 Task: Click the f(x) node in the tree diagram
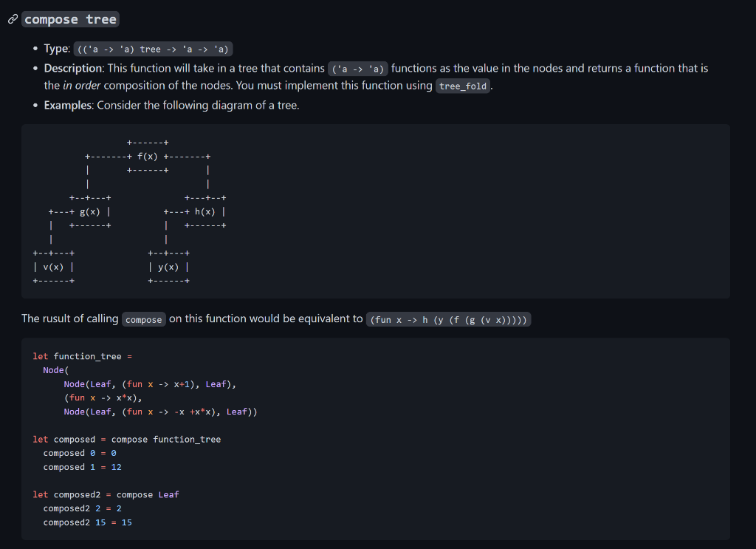[x=147, y=156]
